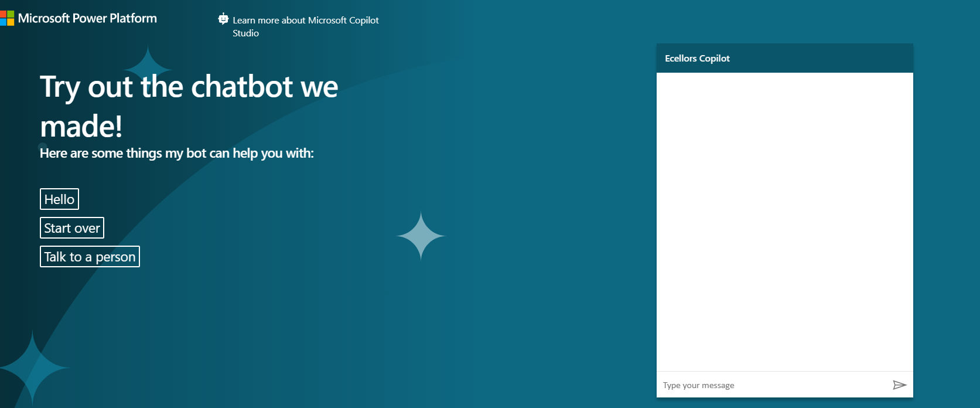Click the word 'made!' in the heading

[x=81, y=127]
